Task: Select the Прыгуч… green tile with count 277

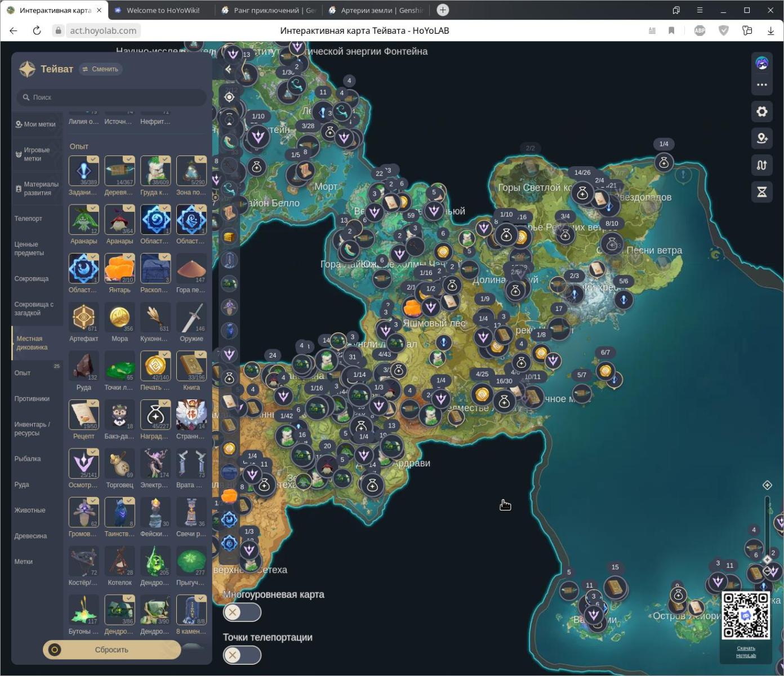Action: [x=191, y=561]
